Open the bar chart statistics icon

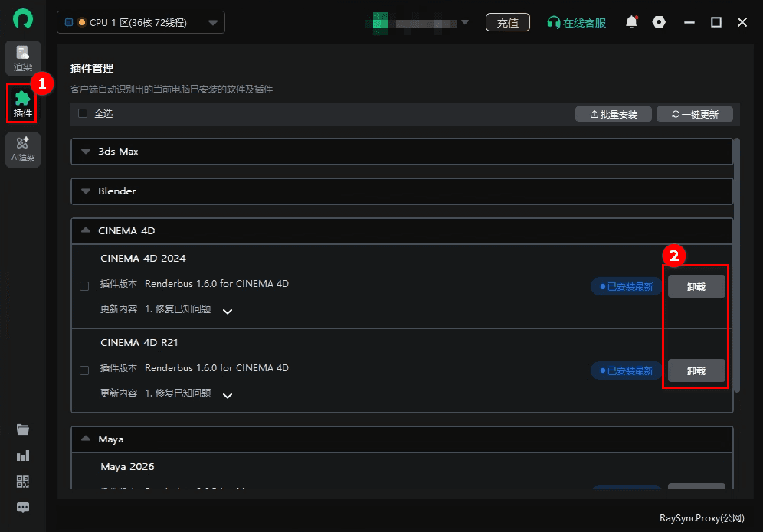click(x=23, y=455)
